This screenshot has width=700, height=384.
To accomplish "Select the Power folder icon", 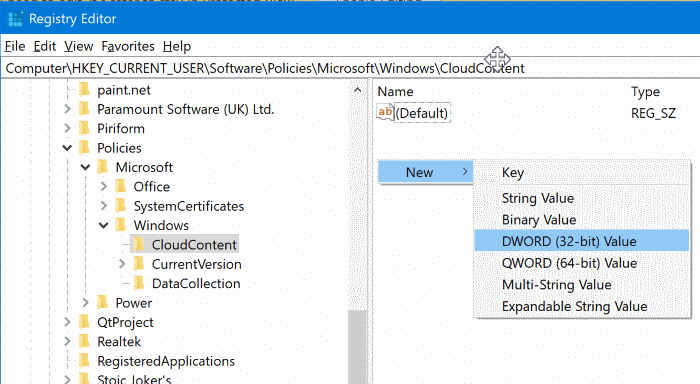I will (x=103, y=303).
